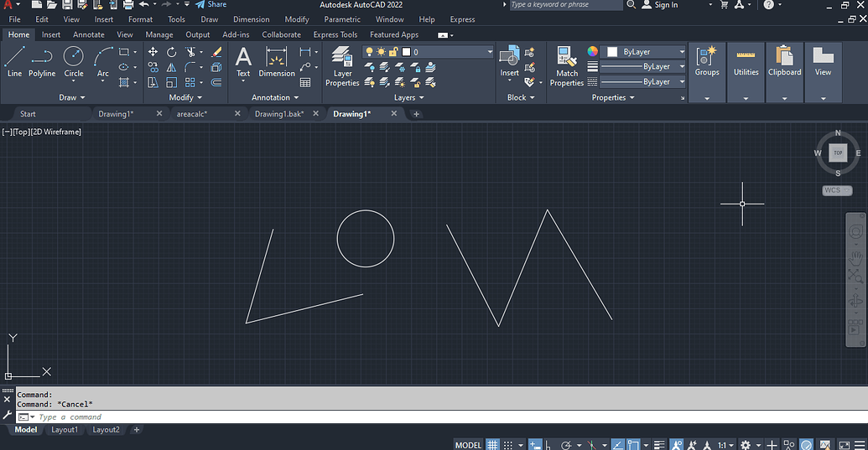Click the Match Properties tool
This screenshot has width=868, height=450.
(x=567, y=65)
